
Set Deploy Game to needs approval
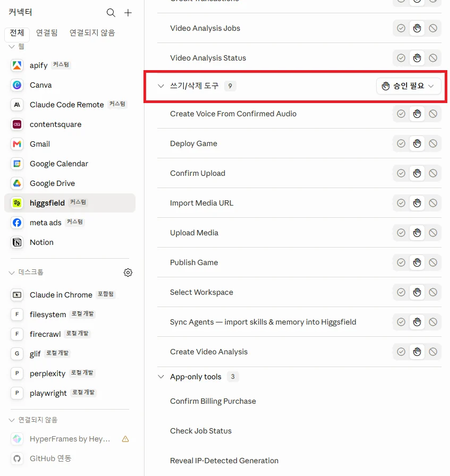tap(417, 143)
